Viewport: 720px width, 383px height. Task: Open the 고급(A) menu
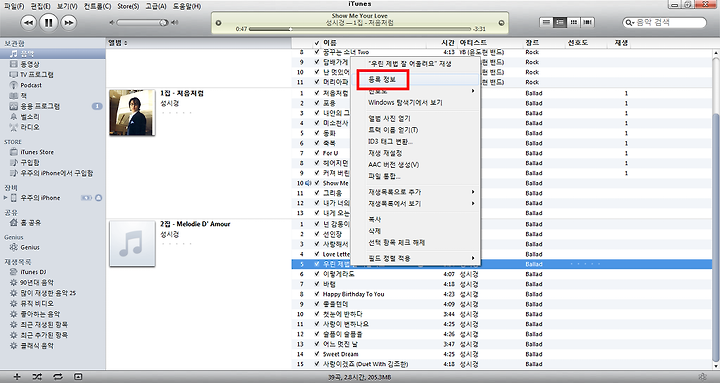point(156,6)
